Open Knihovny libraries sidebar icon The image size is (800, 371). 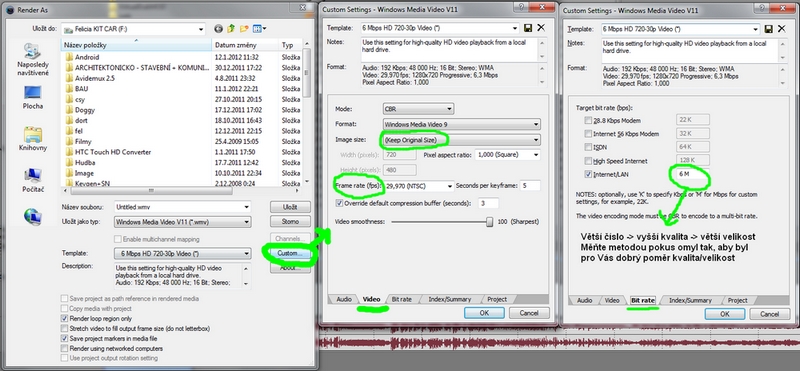(x=33, y=139)
